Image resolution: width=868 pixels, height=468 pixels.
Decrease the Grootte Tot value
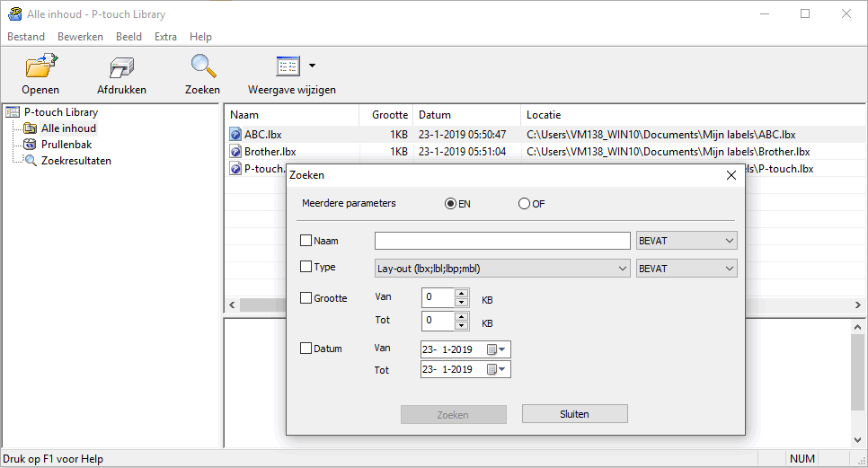tap(462, 325)
